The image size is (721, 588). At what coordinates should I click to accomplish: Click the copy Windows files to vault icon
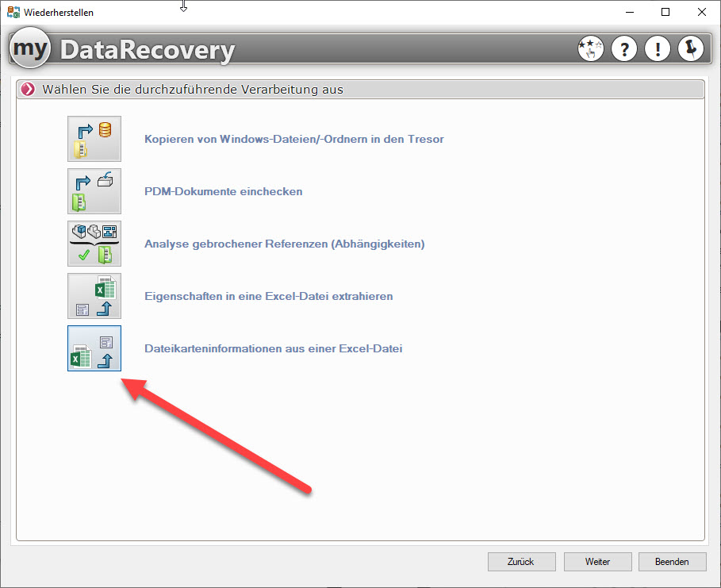coord(94,139)
